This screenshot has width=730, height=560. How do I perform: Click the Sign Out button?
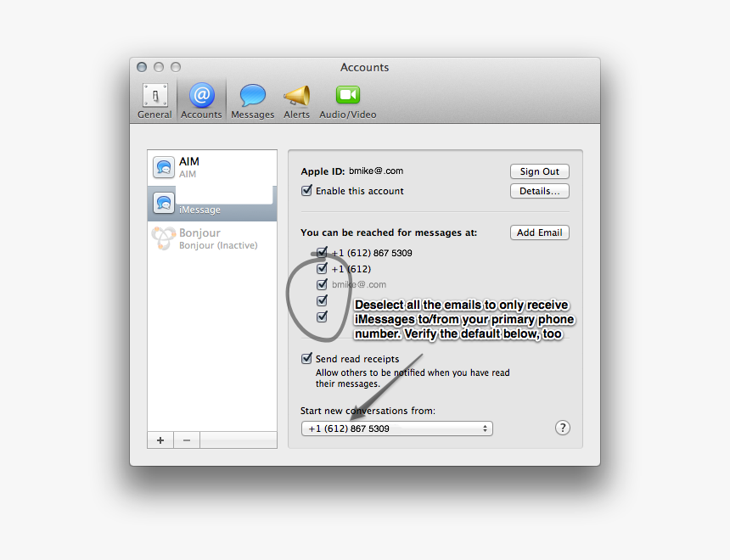tap(540, 171)
